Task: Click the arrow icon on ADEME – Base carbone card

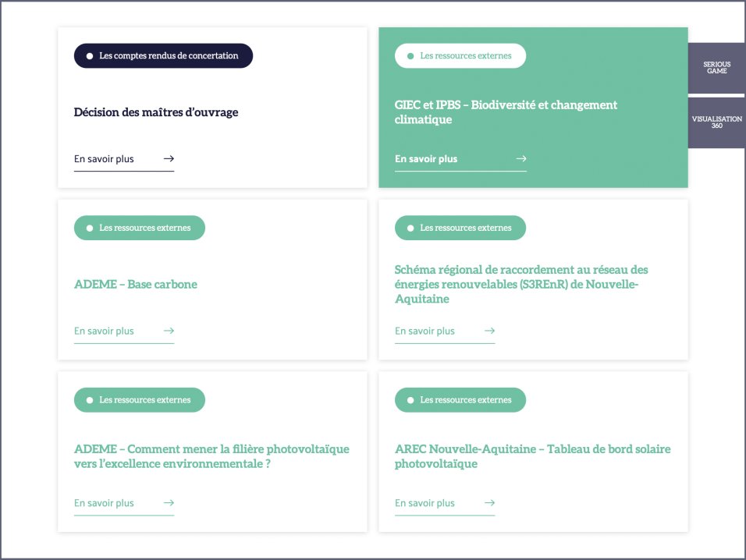Action: [x=169, y=331]
